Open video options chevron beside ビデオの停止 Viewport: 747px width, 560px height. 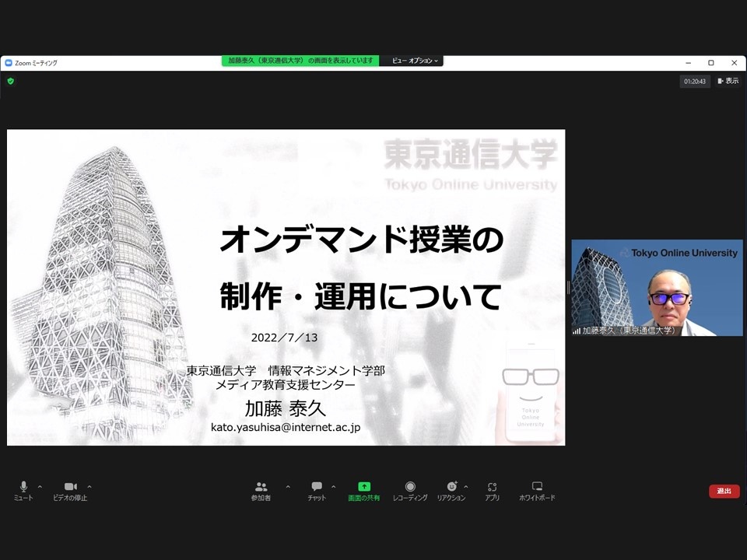click(89, 487)
